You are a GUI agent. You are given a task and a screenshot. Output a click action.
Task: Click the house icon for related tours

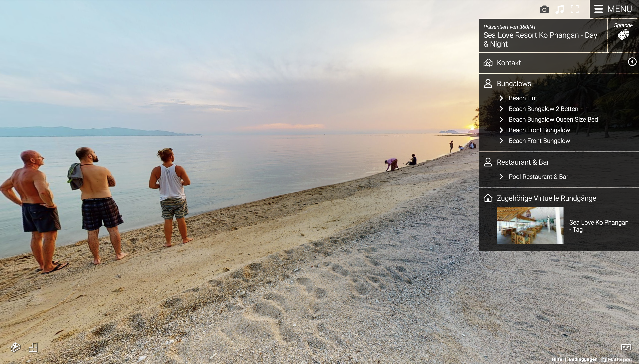coord(488,198)
